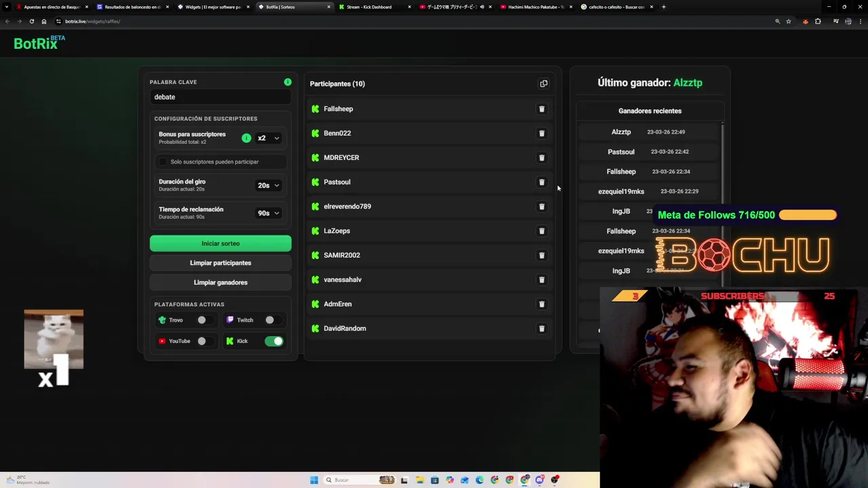Remove elreverendo789 via trash icon
Image resolution: width=868 pixels, height=488 pixels.
click(x=541, y=207)
